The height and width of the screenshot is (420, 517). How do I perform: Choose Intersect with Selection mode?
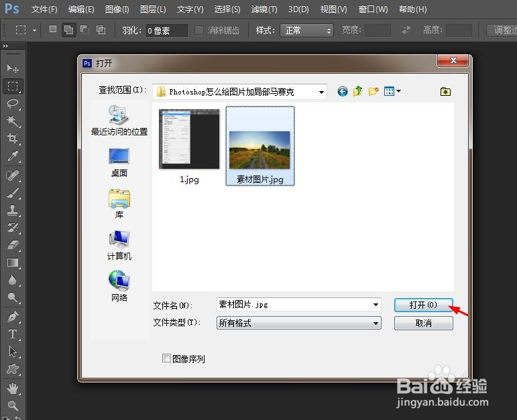pyautogui.click(x=101, y=29)
